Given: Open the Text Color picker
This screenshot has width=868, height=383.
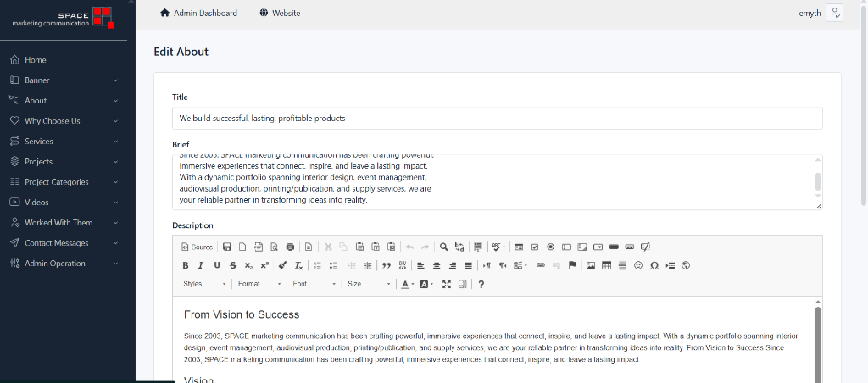Looking at the screenshot, I should pyautogui.click(x=408, y=285).
